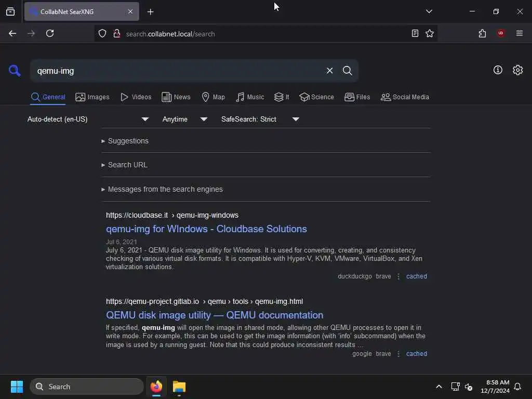Reload the current search page
Screen dimensions: 532x399
50,33
